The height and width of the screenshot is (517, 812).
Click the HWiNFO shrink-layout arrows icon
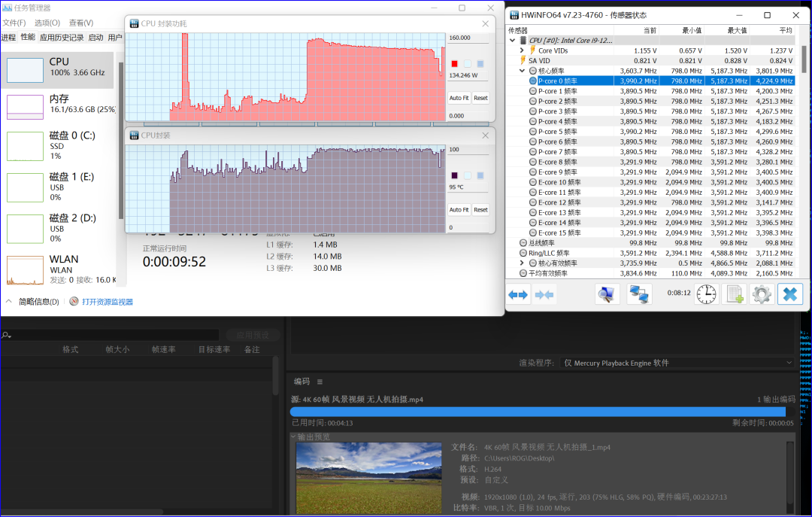(x=544, y=294)
